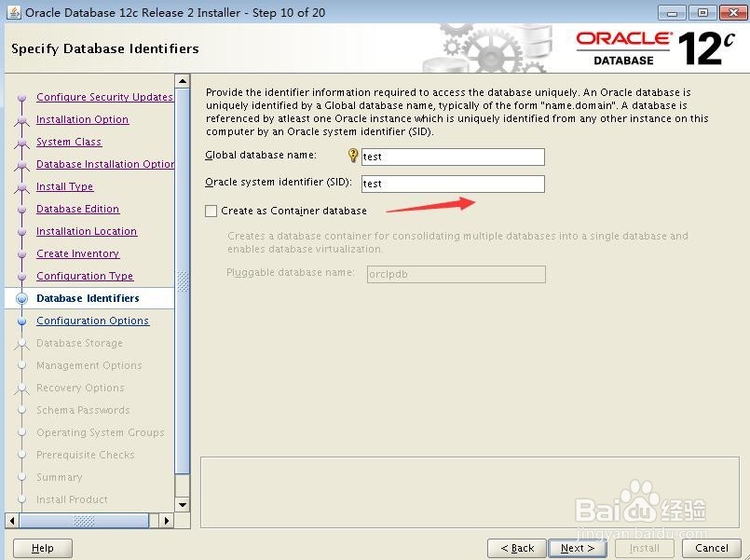Click the Oracle system identifier SID field
This screenshot has height=560, width=750.
[453, 184]
